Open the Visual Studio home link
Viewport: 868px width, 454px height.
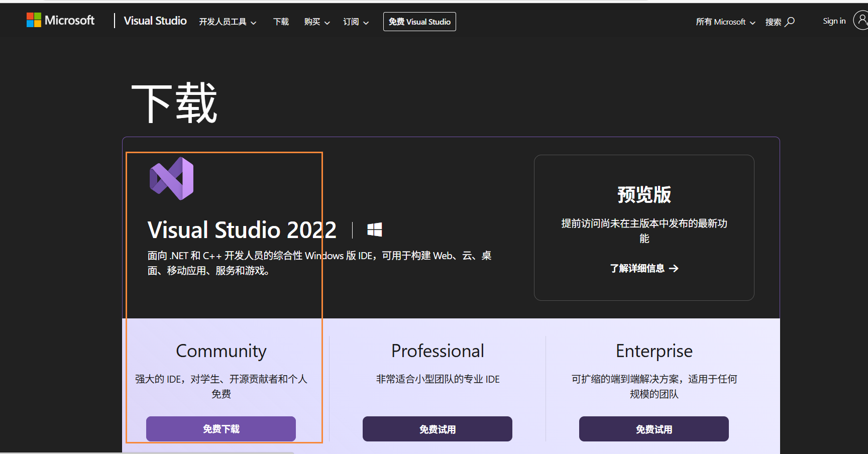point(155,21)
